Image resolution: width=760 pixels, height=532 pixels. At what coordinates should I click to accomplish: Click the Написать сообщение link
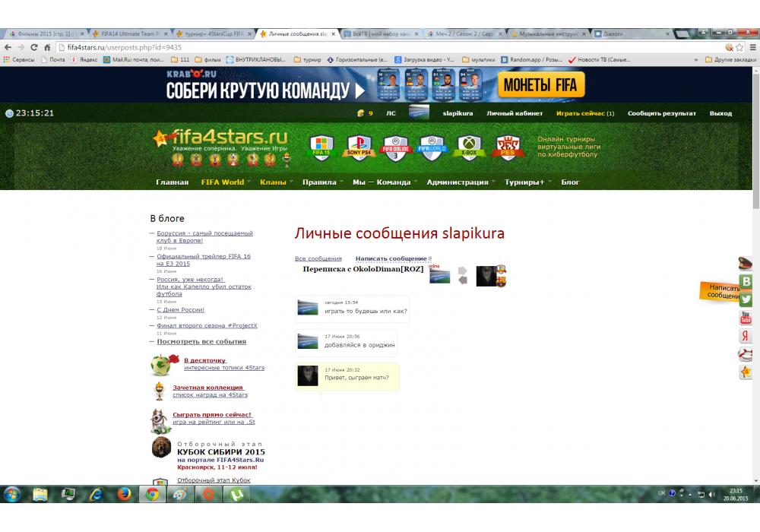pos(391,259)
